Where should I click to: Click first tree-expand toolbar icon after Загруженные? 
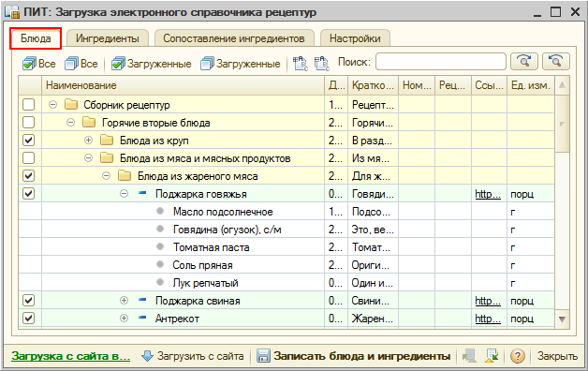click(300, 64)
